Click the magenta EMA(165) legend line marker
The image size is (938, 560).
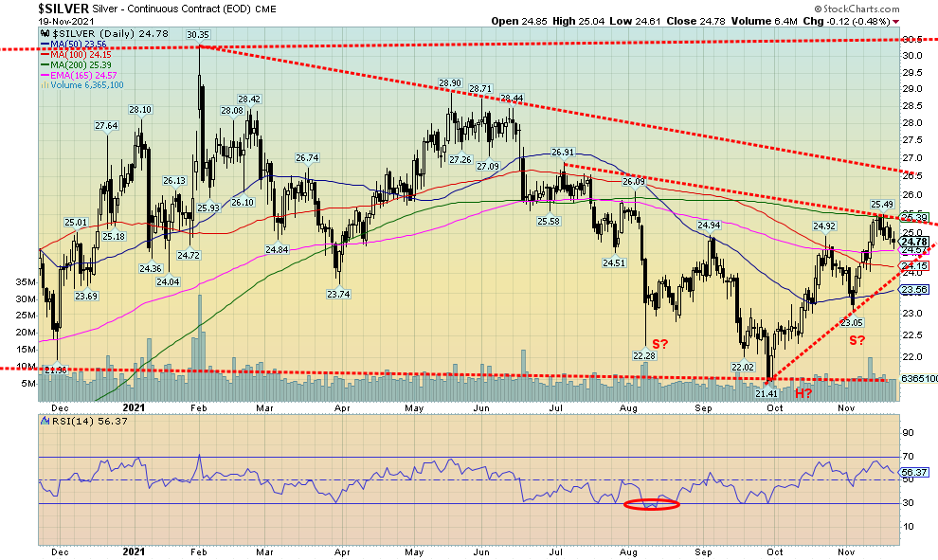pyautogui.click(x=43, y=76)
